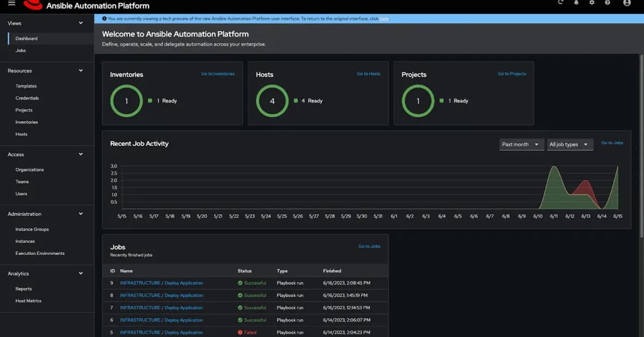
Task: Open Jobs in the sidebar
Action: 20,50
